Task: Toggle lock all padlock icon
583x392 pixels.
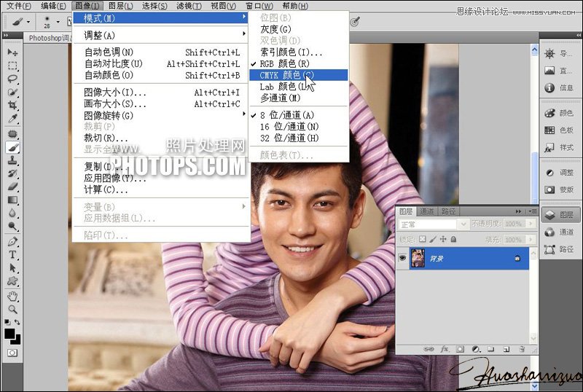Action: click(453, 239)
